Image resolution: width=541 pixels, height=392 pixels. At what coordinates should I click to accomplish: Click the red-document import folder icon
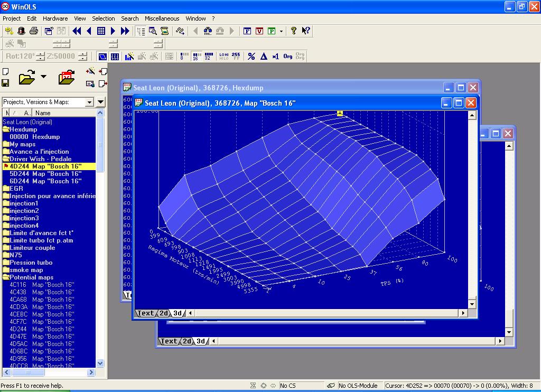click(x=67, y=77)
